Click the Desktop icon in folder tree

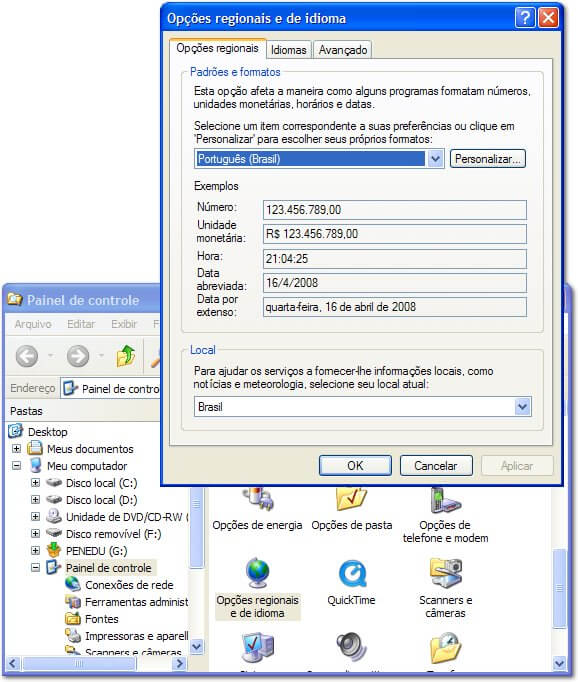pyautogui.click(x=15, y=431)
